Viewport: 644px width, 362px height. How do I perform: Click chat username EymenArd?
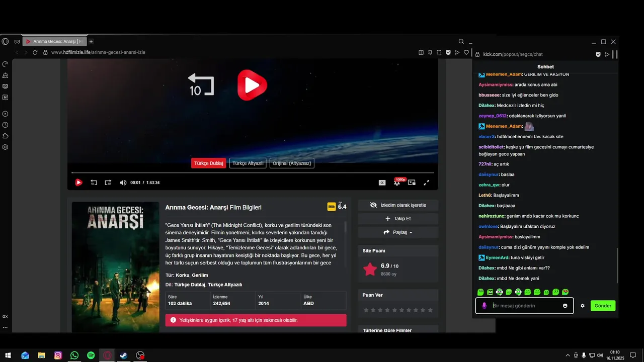[x=497, y=257]
